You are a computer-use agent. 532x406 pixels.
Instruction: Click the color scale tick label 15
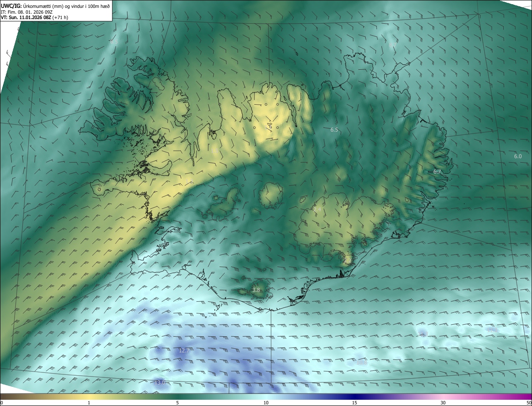pyautogui.click(x=355, y=403)
